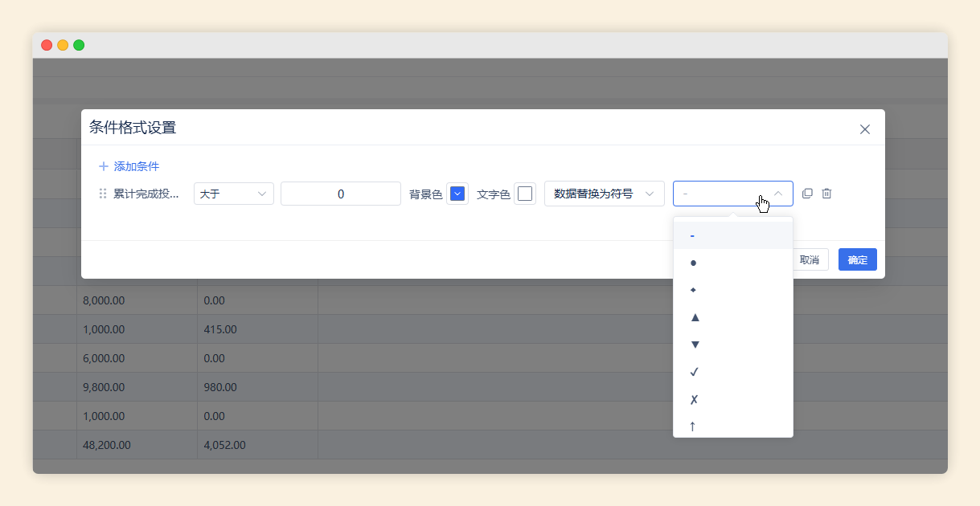Select the dash symbol option

(692, 235)
